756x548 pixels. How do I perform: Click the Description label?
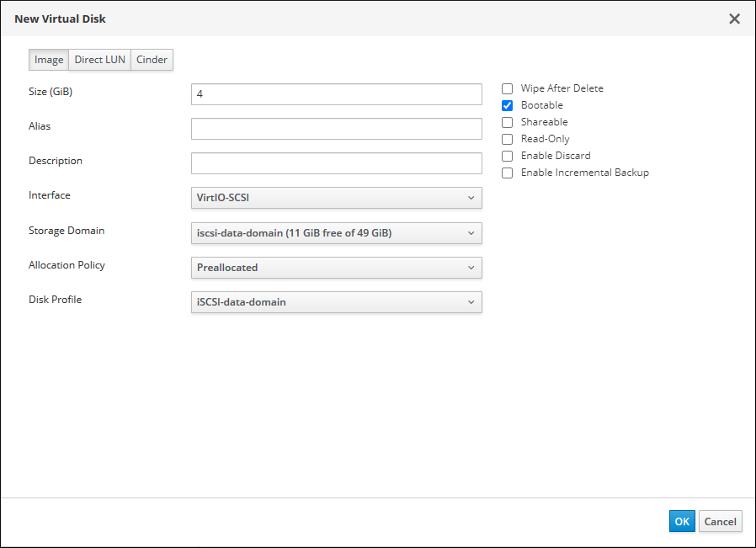(56, 161)
